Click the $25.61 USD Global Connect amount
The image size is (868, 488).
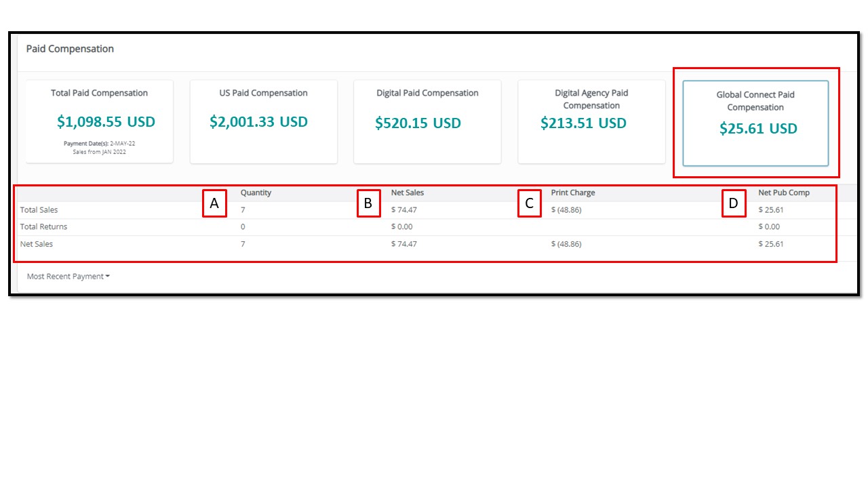[758, 128]
